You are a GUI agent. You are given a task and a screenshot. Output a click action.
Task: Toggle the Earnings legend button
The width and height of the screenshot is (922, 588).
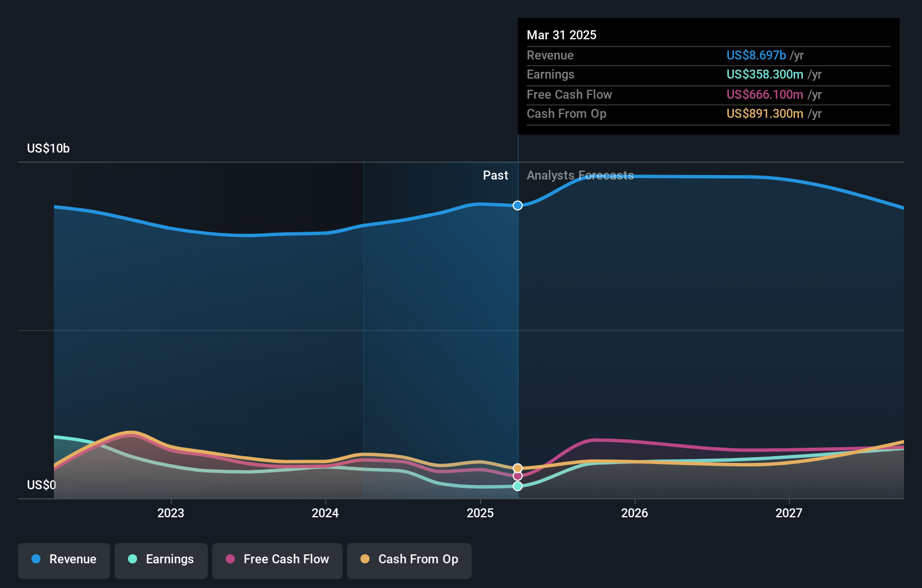pos(161,561)
